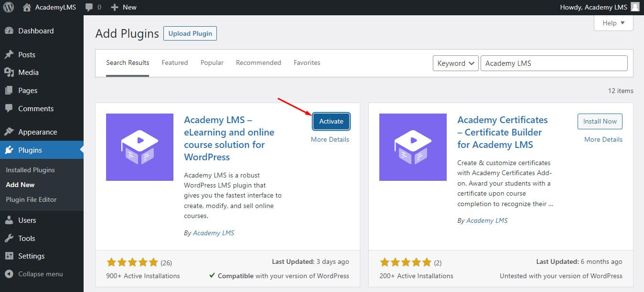Click inside the plugin search field

554,63
